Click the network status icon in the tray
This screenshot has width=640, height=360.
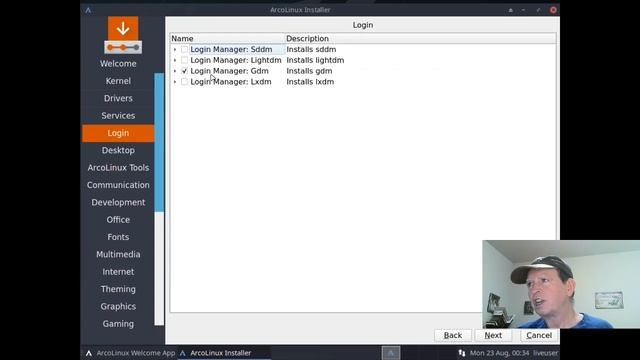(x=462, y=353)
